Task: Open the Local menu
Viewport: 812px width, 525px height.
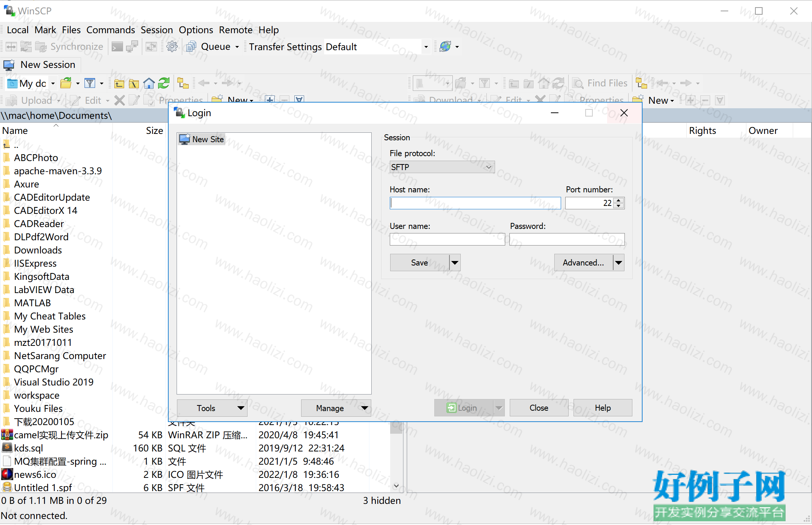Action: pos(18,30)
